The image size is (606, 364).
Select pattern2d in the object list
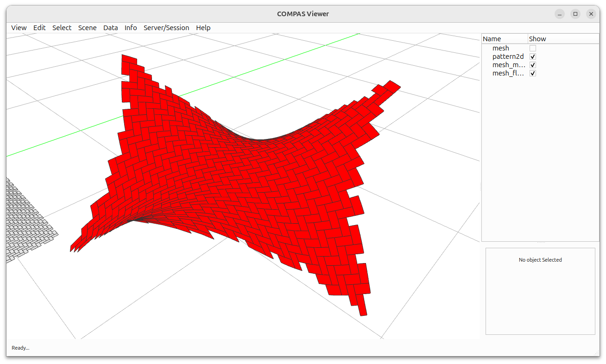[x=508, y=56]
